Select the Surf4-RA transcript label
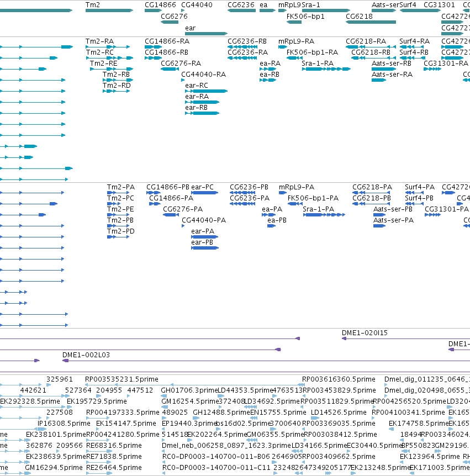This screenshot has width=470, height=476. [x=414, y=41]
